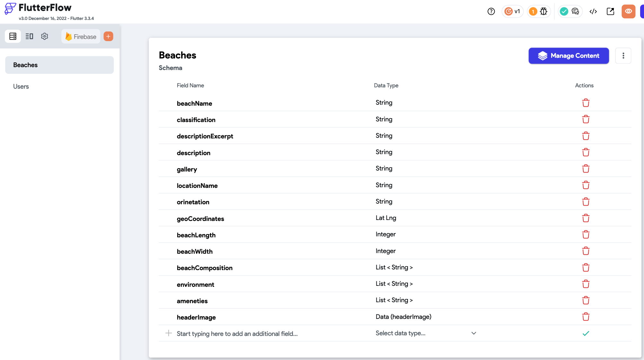Open the code view icon

[x=593, y=12]
